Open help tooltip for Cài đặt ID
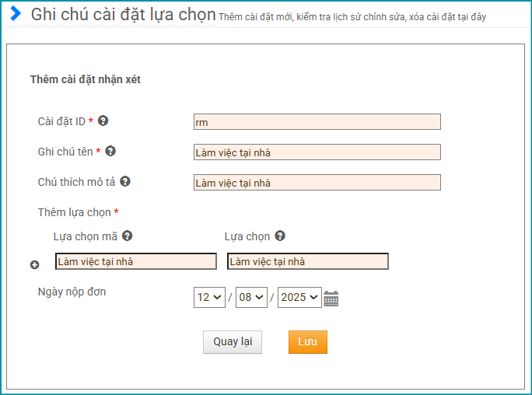Viewport: 532px width, 395px height. tap(103, 121)
